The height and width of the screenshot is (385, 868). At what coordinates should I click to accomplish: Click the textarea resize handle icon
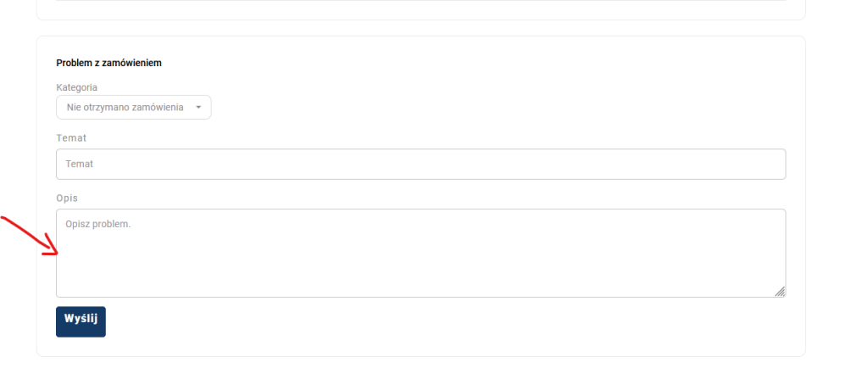pyautogui.click(x=780, y=292)
